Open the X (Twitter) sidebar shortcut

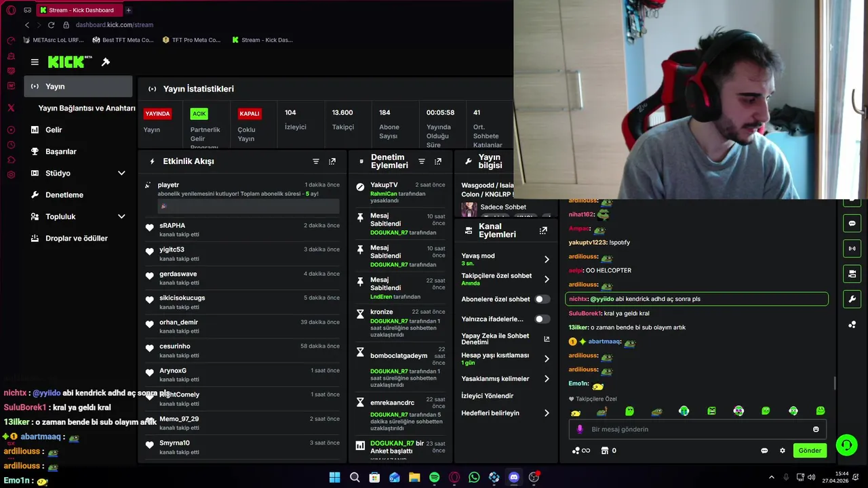tap(11, 108)
